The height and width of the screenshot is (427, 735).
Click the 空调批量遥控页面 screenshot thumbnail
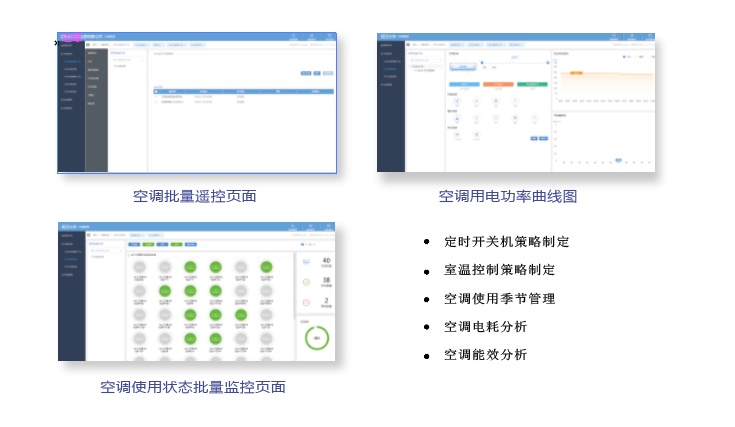(x=196, y=104)
